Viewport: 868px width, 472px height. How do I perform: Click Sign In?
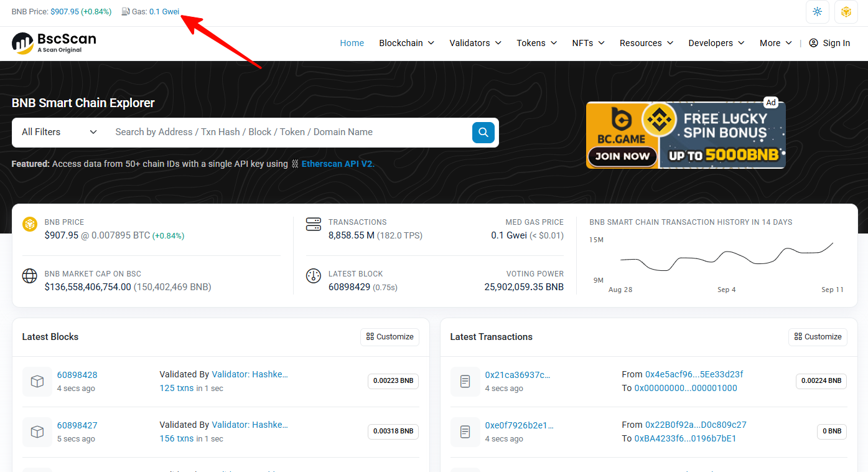click(829, 43)
